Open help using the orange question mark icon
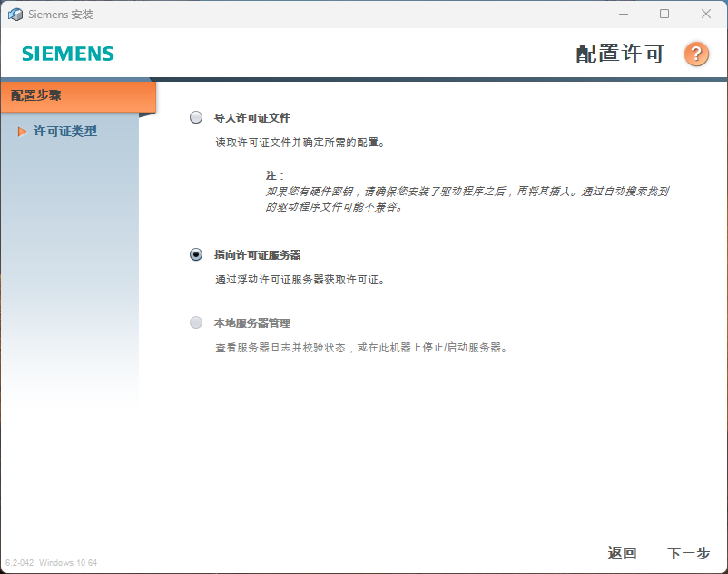 click(695, 54)
